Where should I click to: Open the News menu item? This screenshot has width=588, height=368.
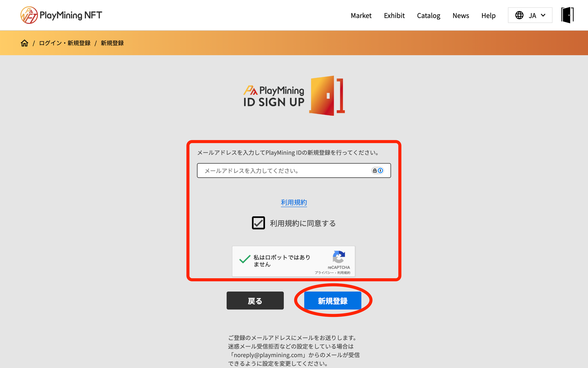(x=461, y=16)
